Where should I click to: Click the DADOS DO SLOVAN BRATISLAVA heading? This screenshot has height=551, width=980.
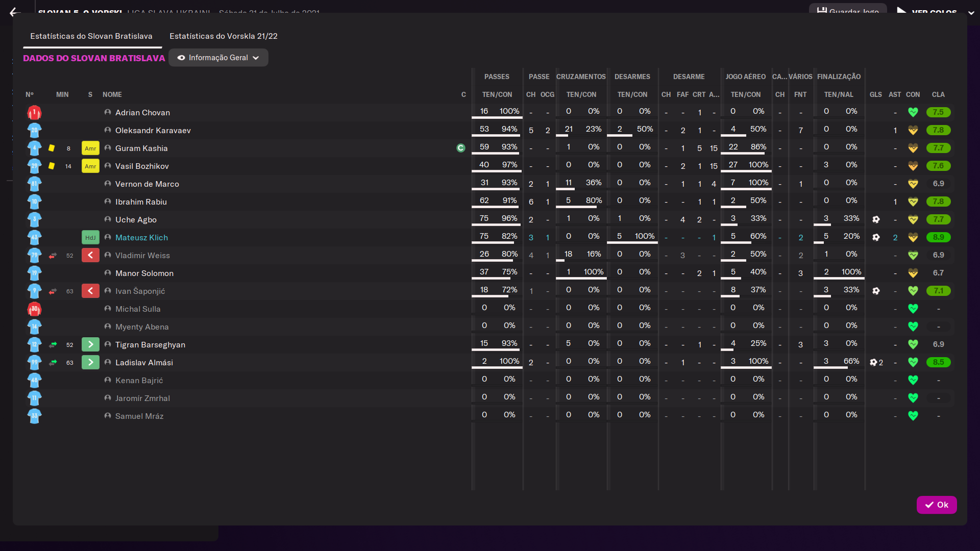pos(94,58)
